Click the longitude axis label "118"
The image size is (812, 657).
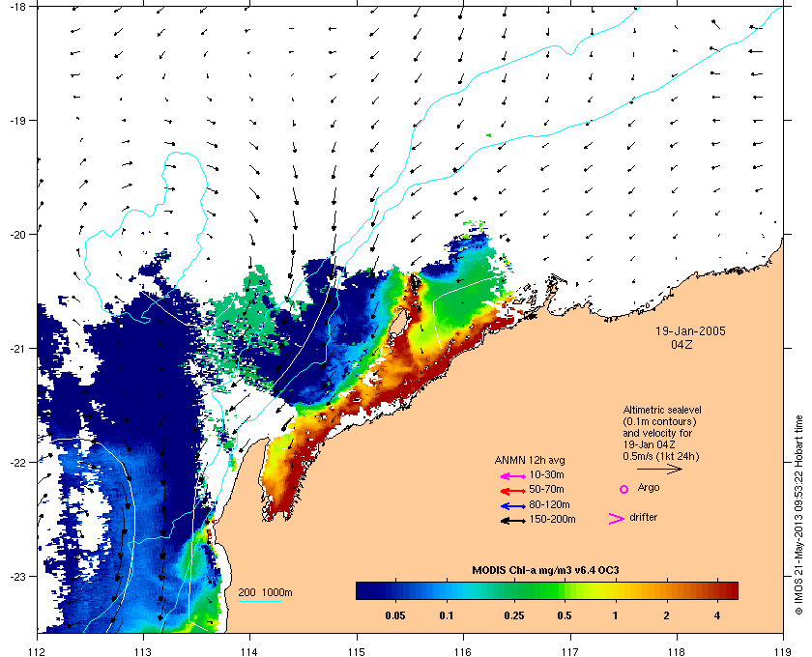[677, 652]
